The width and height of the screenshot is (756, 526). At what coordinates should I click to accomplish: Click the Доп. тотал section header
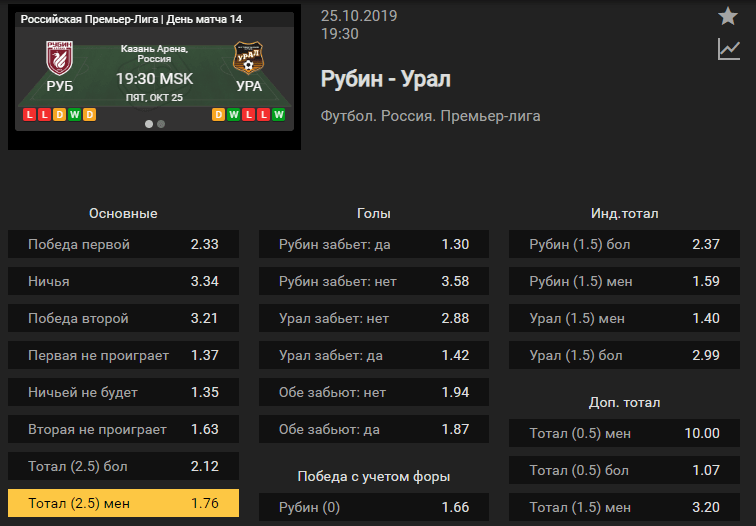[624, 403]
